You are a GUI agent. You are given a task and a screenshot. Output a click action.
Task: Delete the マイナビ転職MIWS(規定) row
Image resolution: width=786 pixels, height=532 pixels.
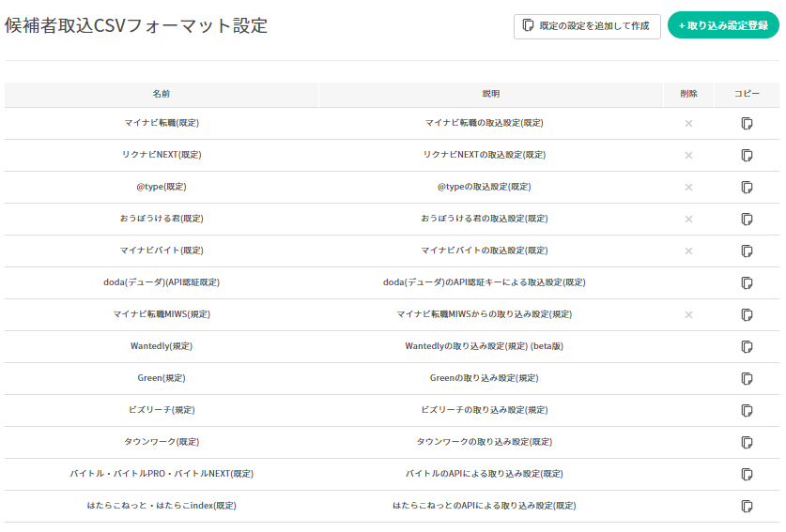click(688, 314)
